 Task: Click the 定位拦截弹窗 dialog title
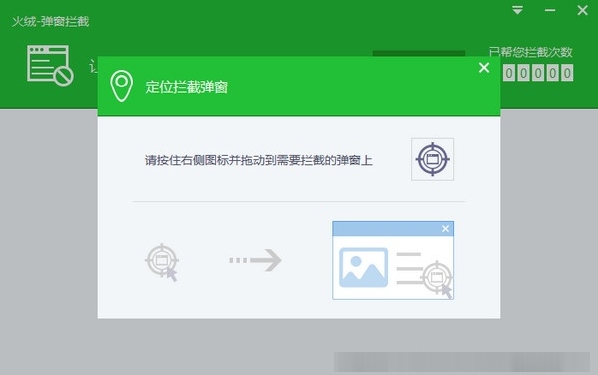pos(186,87)
